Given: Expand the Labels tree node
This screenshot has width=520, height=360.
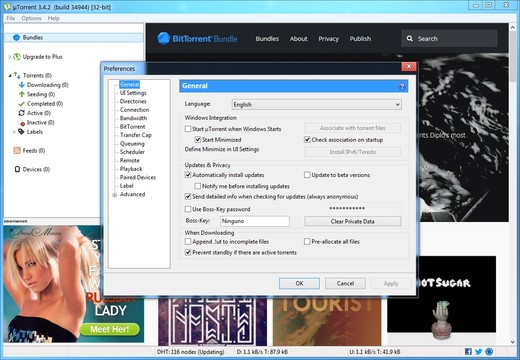Looking at the screenshot, I should point(14,132).
